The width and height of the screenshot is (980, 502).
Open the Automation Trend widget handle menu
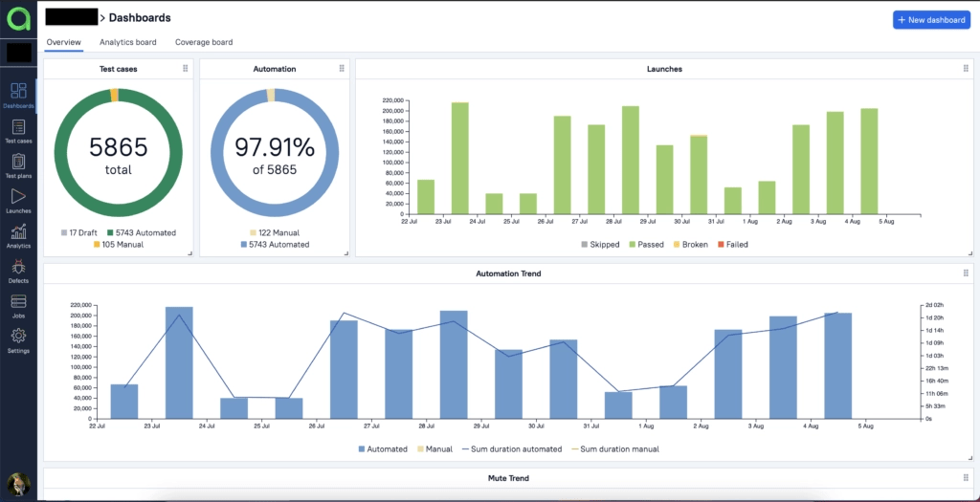point(966,273)
